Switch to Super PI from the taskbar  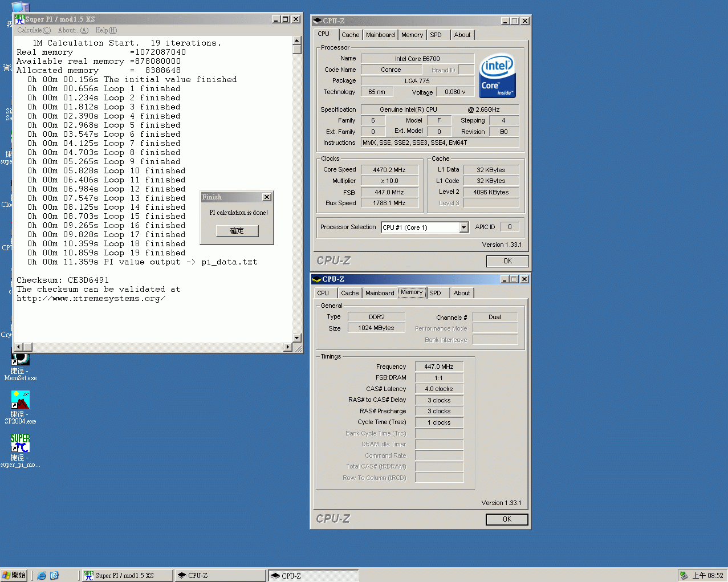point(127,575)
